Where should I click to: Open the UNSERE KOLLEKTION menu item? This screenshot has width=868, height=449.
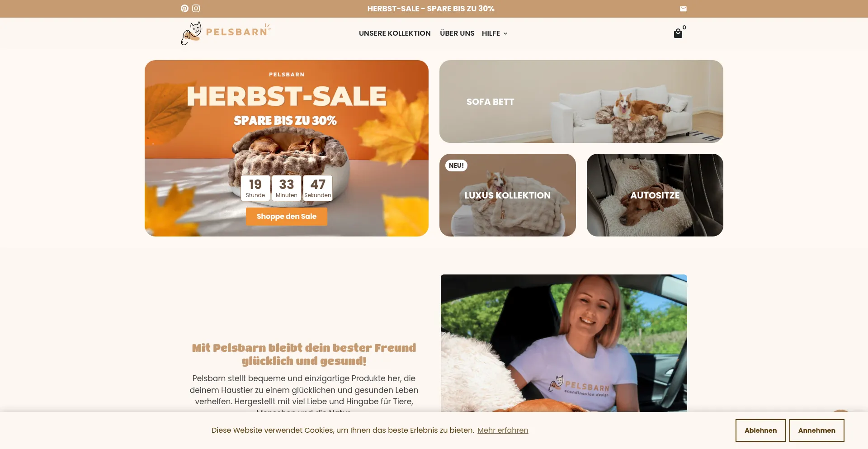point(395,33)
